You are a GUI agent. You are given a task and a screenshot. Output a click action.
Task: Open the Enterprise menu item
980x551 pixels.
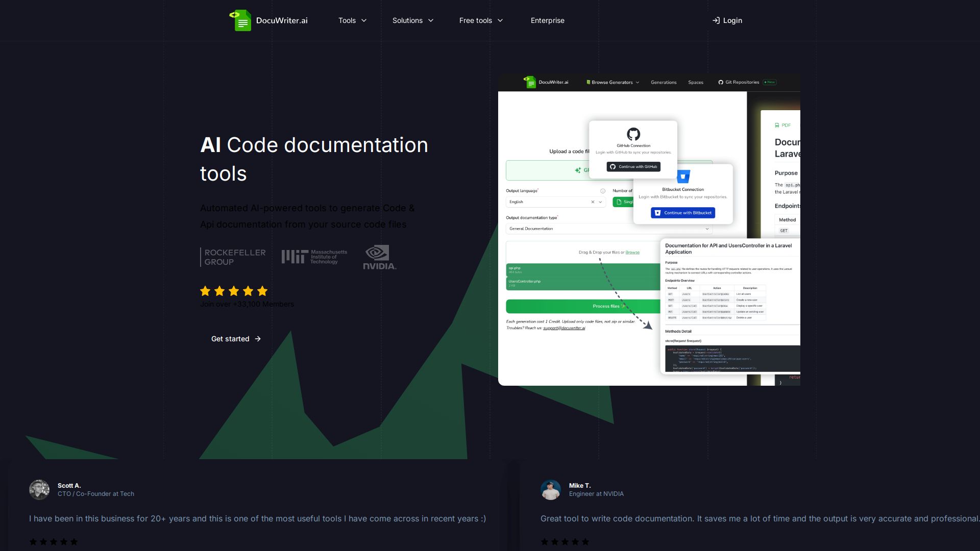547,20
